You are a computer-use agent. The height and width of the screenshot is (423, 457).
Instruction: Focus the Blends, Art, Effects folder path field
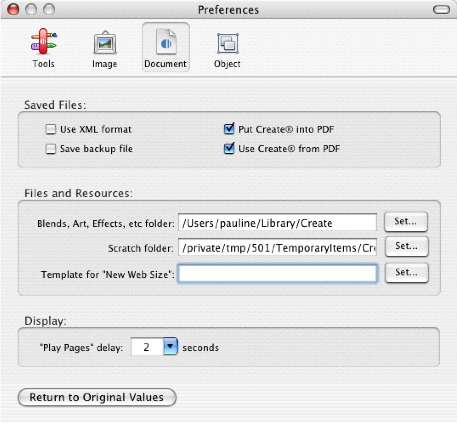click(x=277, y=222)
